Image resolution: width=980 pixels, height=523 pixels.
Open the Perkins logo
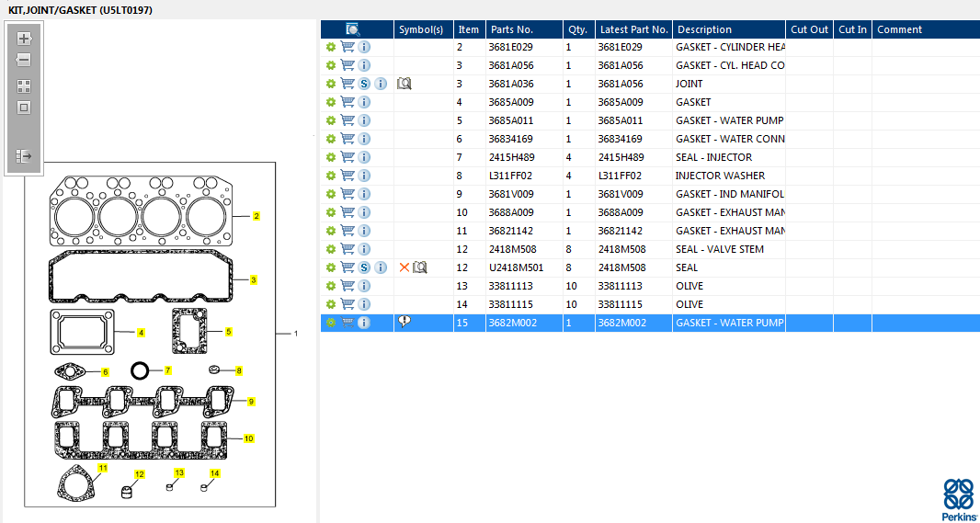tap(958, 498)
